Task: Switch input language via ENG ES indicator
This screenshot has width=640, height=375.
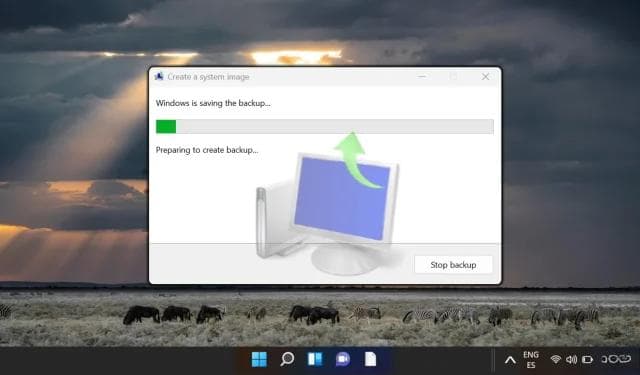Action: pos(531,360)
